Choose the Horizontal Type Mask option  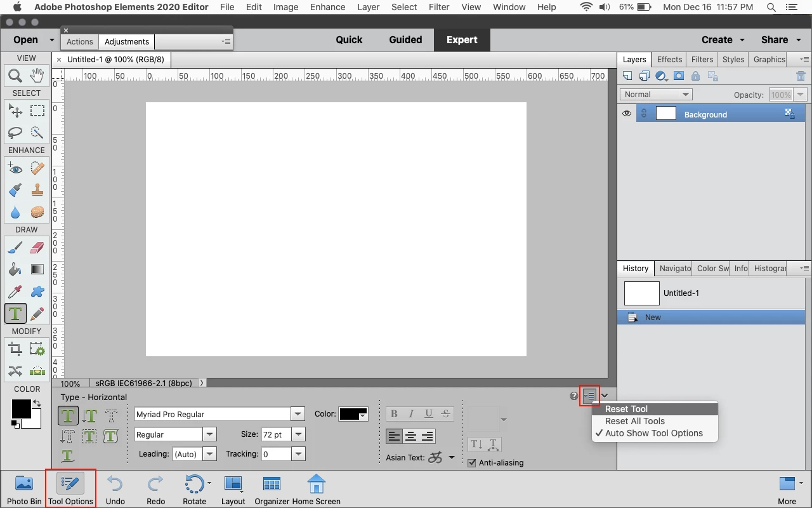tap(111, 417)
